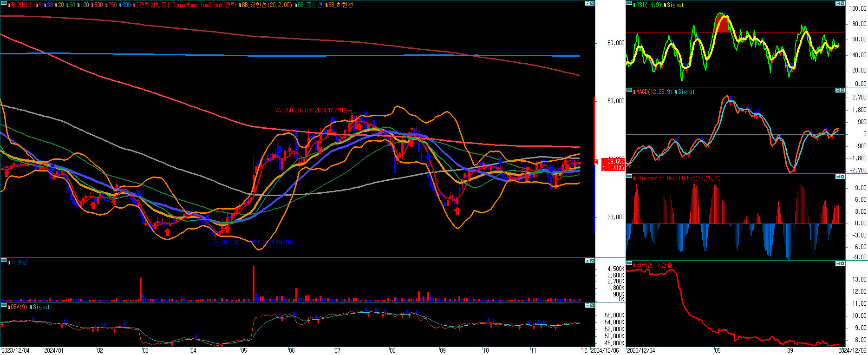Click the 100.00 label on the RSI axis
Screen dimensions: 868x355
(x=858, y=8)
